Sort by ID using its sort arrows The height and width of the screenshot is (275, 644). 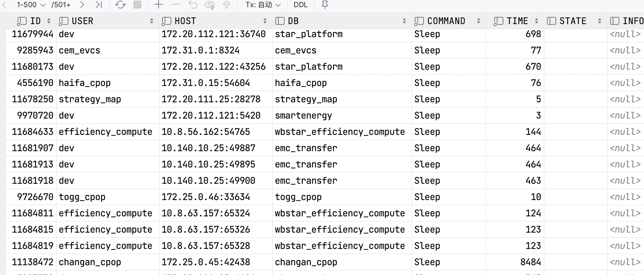[x=49, y=21]
